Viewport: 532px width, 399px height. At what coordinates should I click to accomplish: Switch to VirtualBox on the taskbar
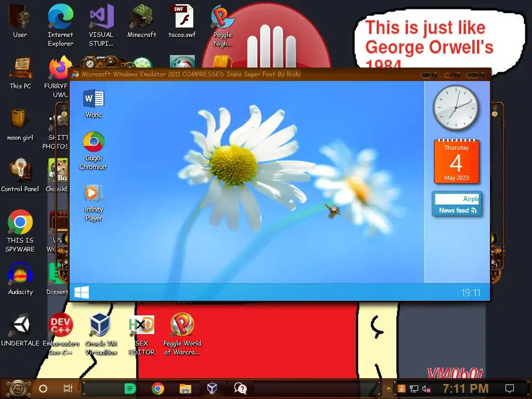[x=212, y=389]
